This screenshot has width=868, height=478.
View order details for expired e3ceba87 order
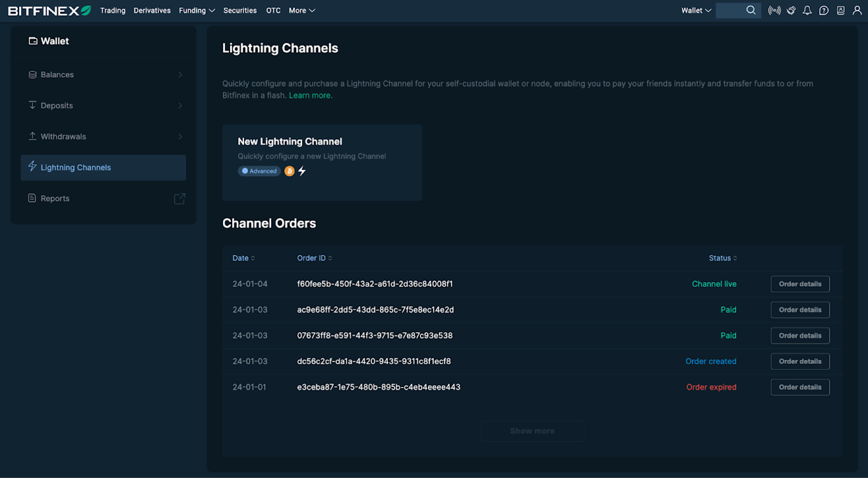[x=800, y=387]
